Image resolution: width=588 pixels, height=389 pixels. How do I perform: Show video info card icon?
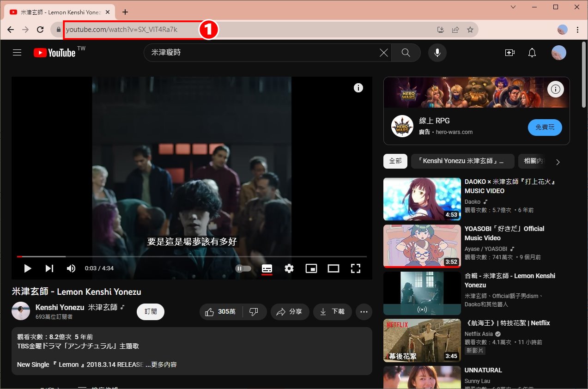tap(358, 88)
